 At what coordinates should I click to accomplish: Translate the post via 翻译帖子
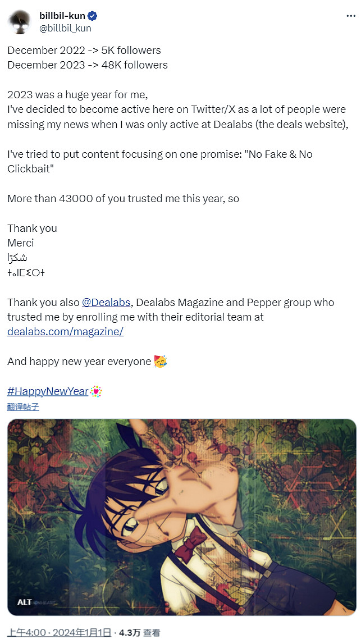click(23, 407)
